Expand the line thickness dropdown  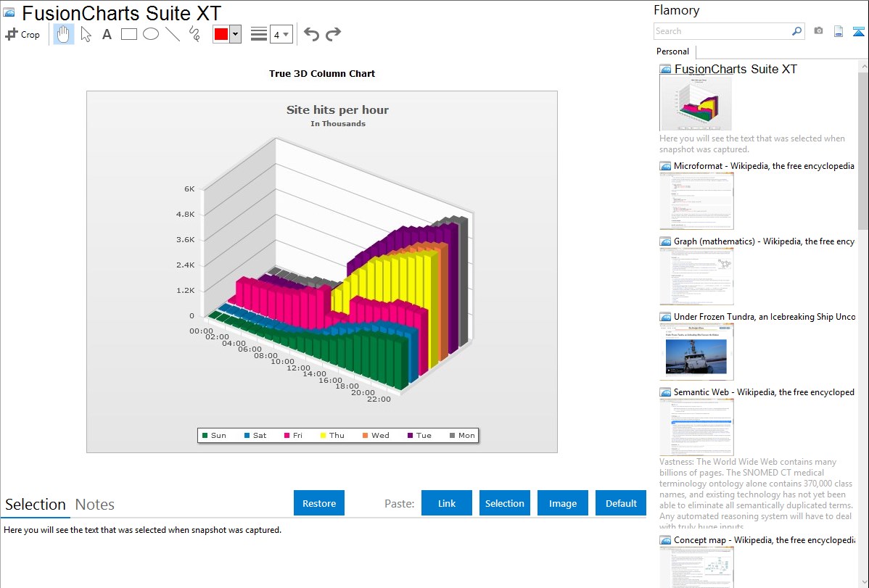point(281,34)
